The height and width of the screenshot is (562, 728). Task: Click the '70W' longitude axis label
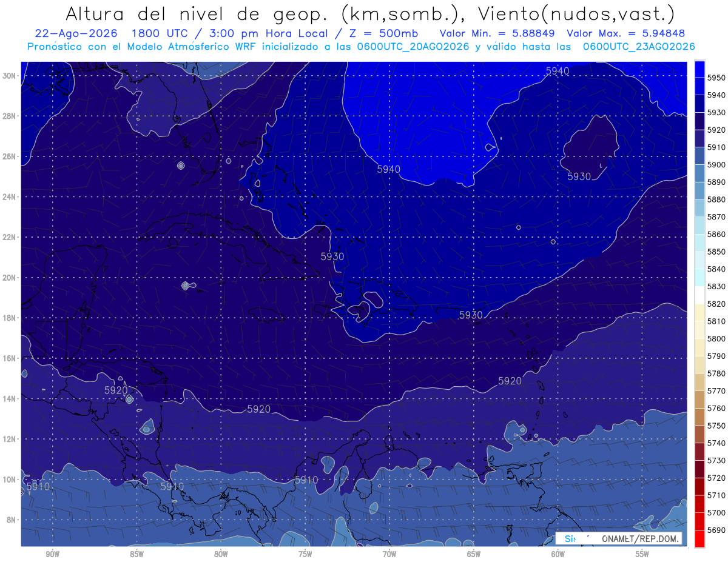click(389, 555)
